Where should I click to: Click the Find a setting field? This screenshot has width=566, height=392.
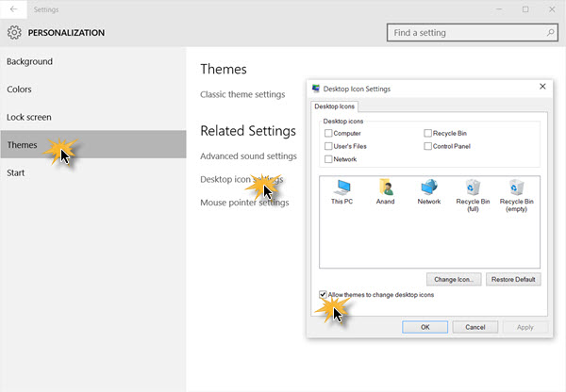coord(473,33)
